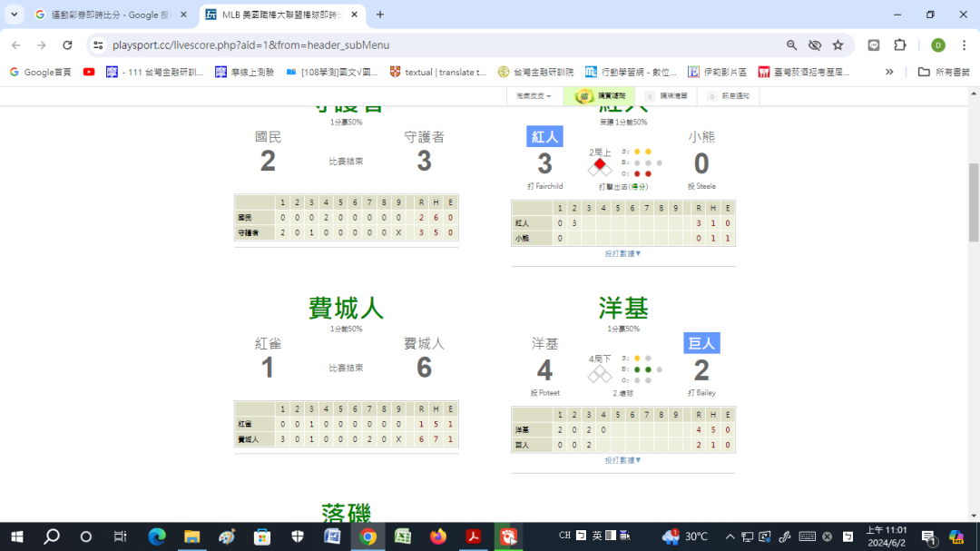
Task: Switch to the 運動彩券即時比分 Google tab
Action: click(x=110, y=15)
